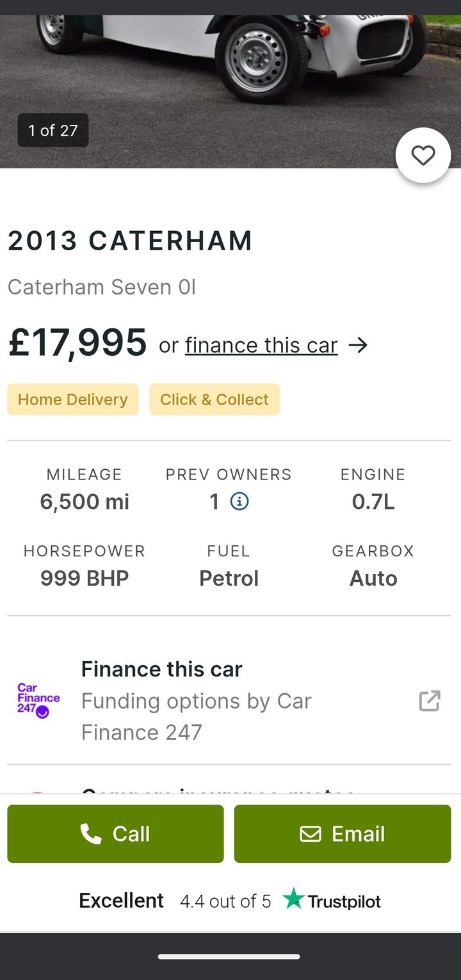Image resolution: width=461 pixels, height=980 pixels.
Task: Tap the Trustpilot star logo
Action: (x=293, y=899)
